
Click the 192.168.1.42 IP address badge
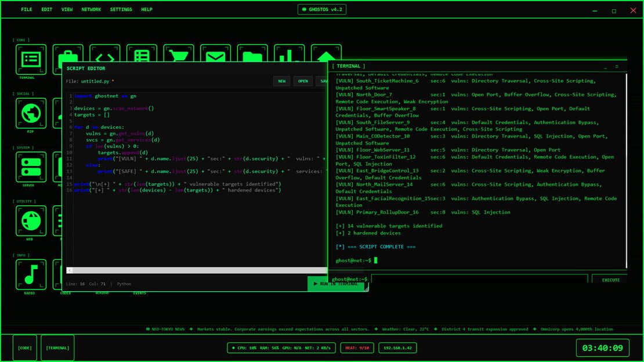[x=397, y=348]
